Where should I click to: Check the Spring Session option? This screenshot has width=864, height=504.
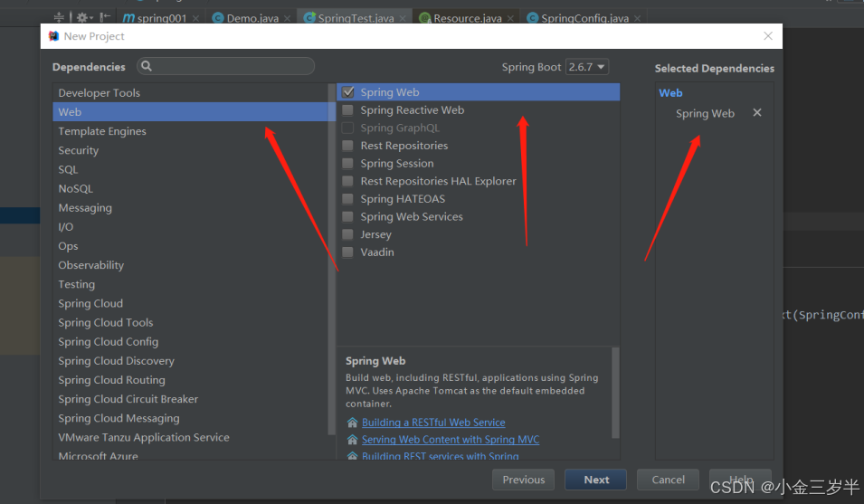pyautogui.click(x=347, y=163)
